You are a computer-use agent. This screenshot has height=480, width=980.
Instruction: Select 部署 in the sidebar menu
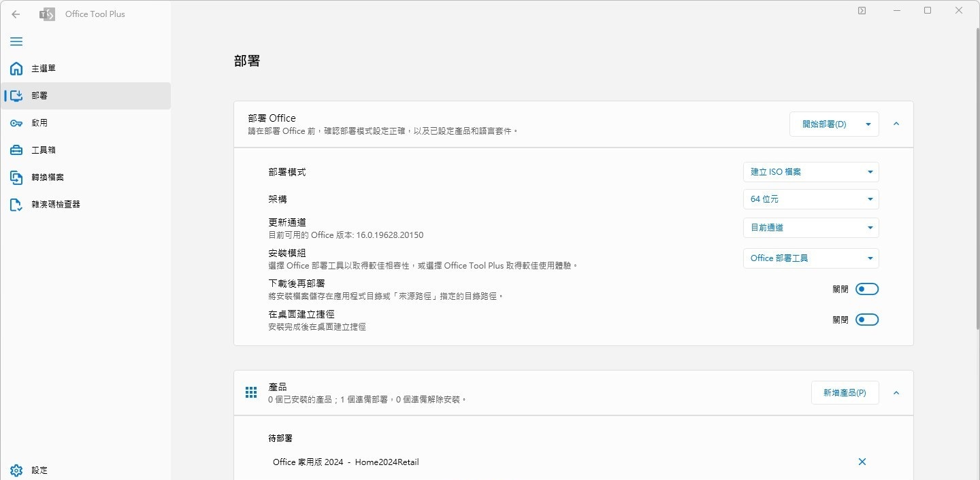point(39,96)
